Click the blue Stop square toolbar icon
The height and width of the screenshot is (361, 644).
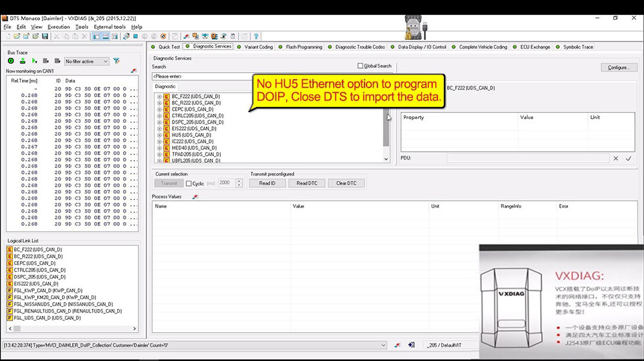135,37
